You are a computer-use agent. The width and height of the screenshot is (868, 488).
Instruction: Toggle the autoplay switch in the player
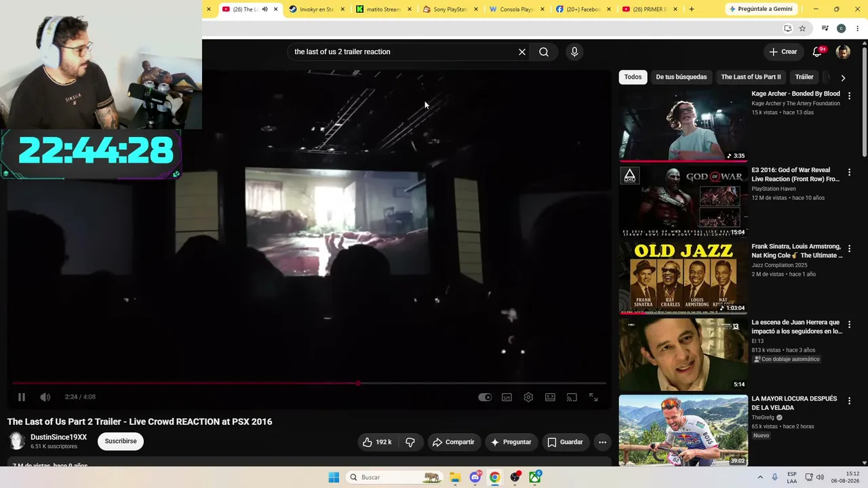click(x=485, y=397)
